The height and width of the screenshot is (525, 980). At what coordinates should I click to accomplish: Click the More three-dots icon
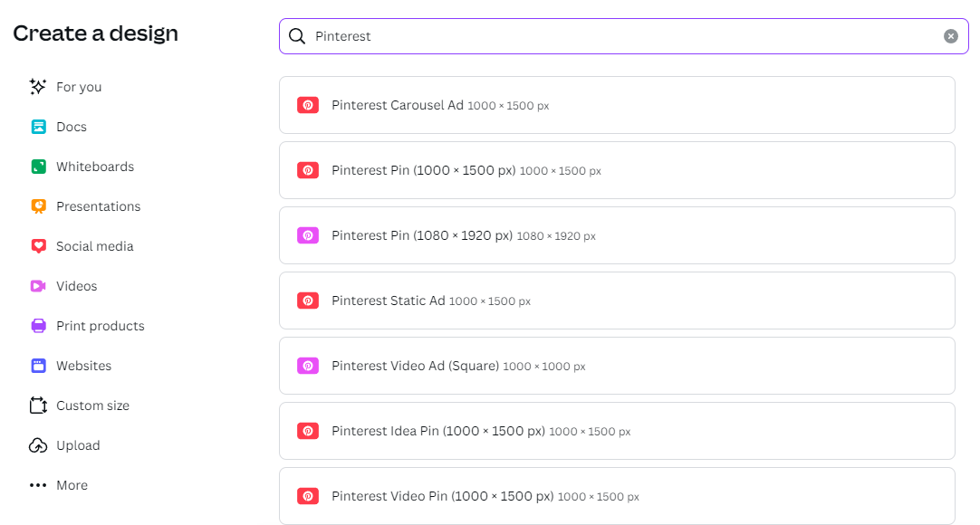38,485
